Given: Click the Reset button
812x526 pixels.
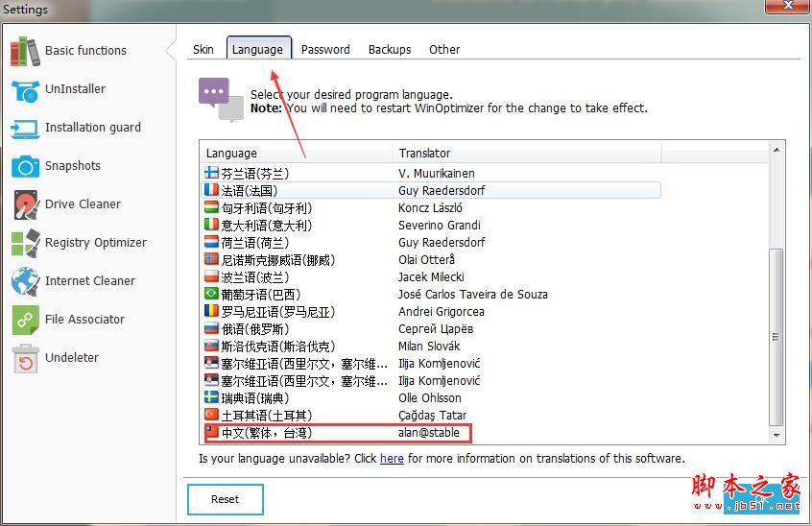Looking at the screenshot, I should point(226,499).
